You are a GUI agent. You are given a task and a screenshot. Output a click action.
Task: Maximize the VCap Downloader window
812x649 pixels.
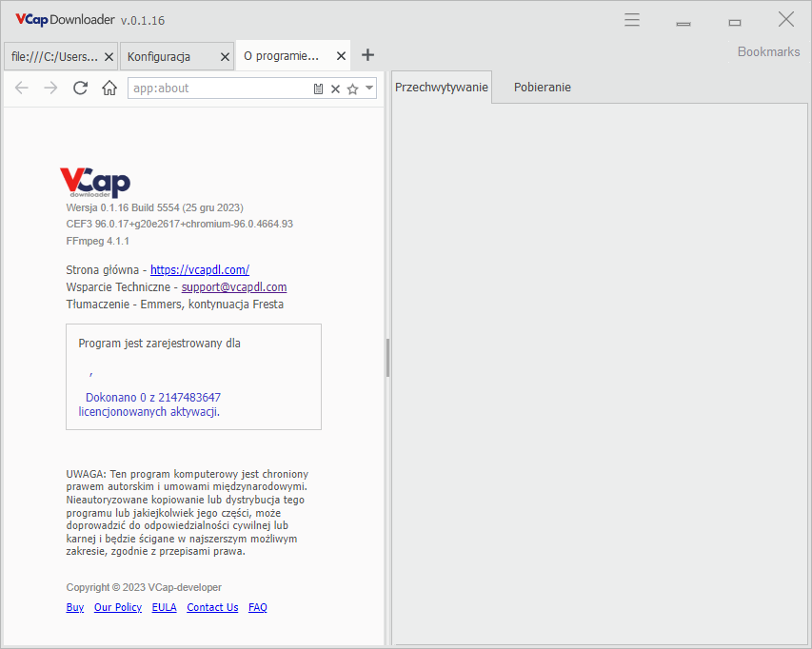click(734, 22)
